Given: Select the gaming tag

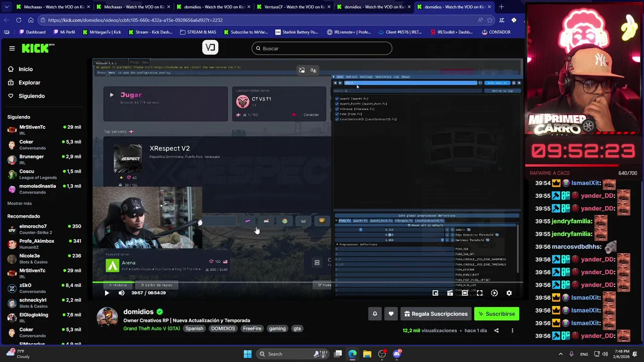Looking at the screenshot, I should click(x=277, y=328).
